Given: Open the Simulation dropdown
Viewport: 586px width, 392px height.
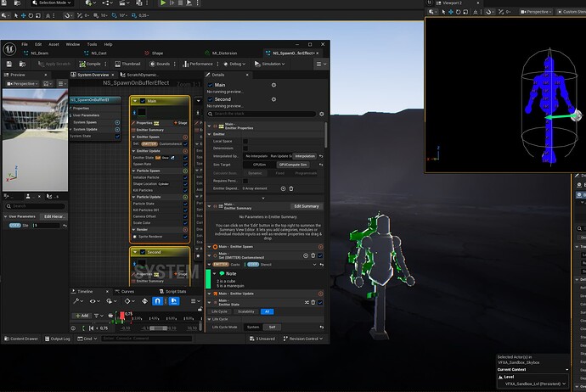Looking at the screenshot, I should tap(269, 64).
